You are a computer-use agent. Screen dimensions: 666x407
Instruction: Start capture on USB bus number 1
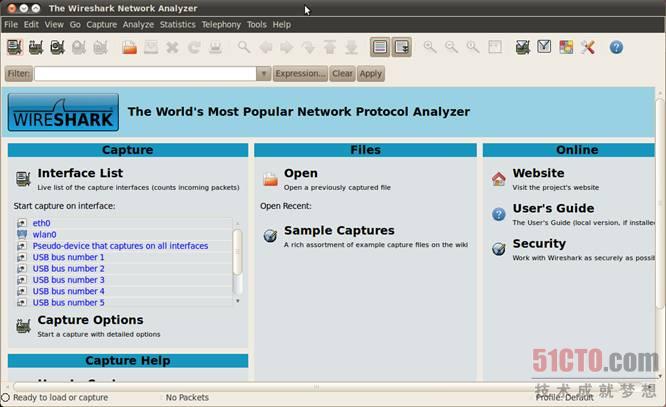68,257
